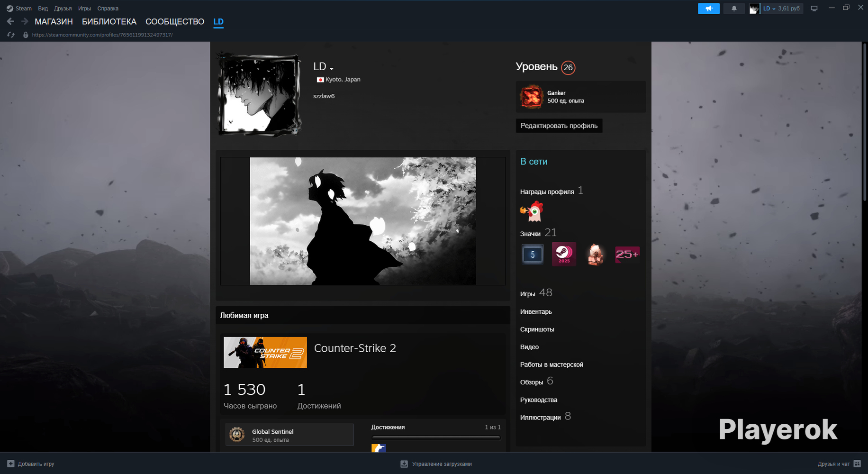Screen dimensions: 868x474
Task: Open the Видео link
Action: (530, 347)
